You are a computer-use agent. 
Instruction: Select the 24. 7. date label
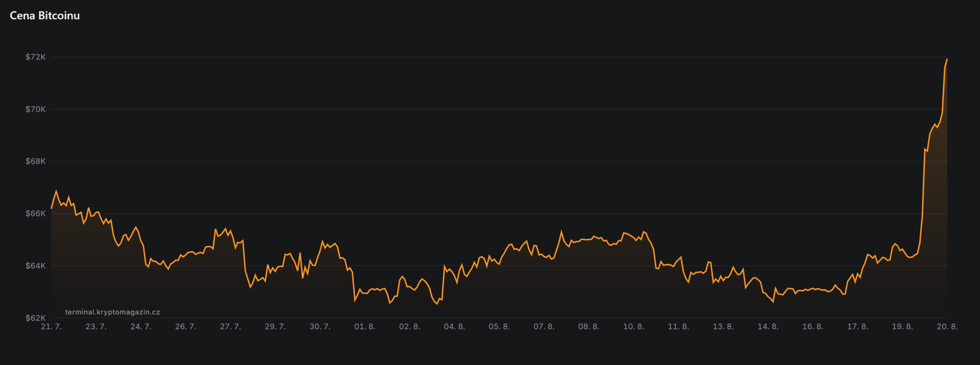coord(141,327)
